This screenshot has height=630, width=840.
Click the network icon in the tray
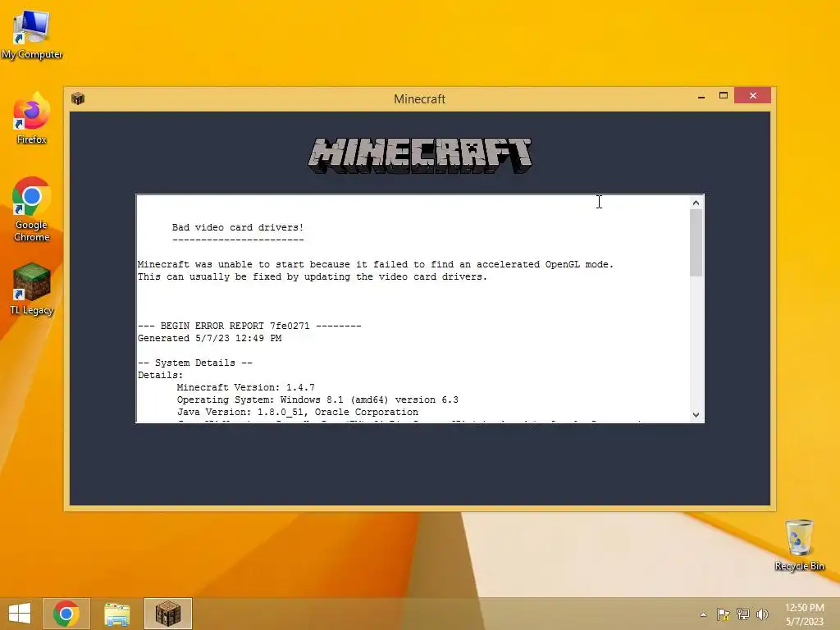[743, 614]
